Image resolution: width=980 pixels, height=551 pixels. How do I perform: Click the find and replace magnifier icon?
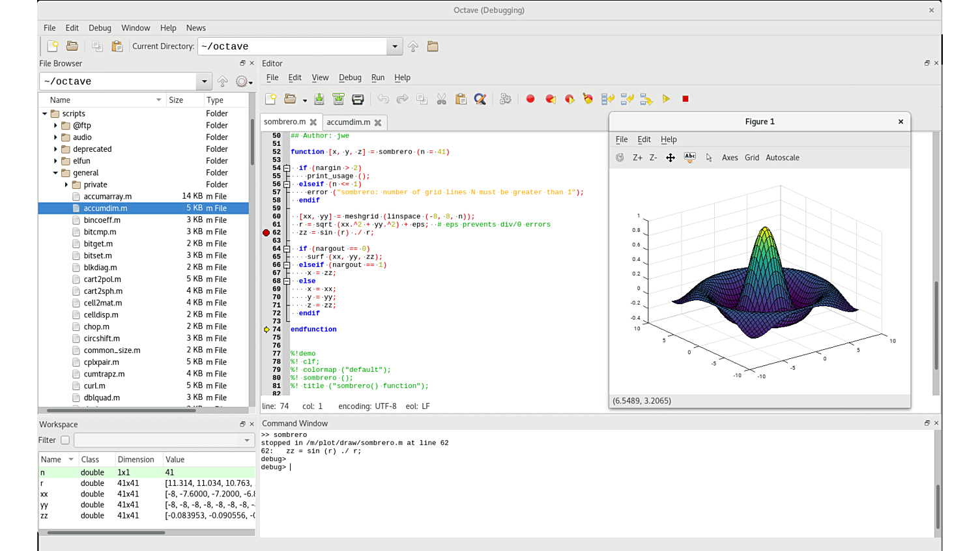coord(480,99)
